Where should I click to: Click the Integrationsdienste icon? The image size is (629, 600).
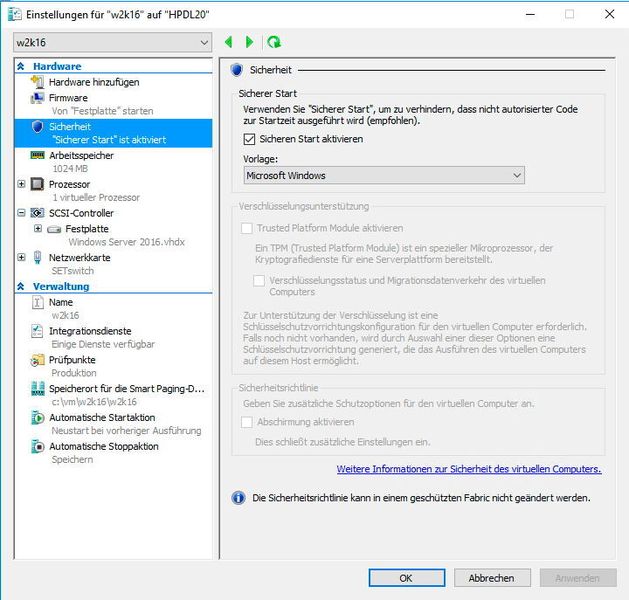(37, 331)
